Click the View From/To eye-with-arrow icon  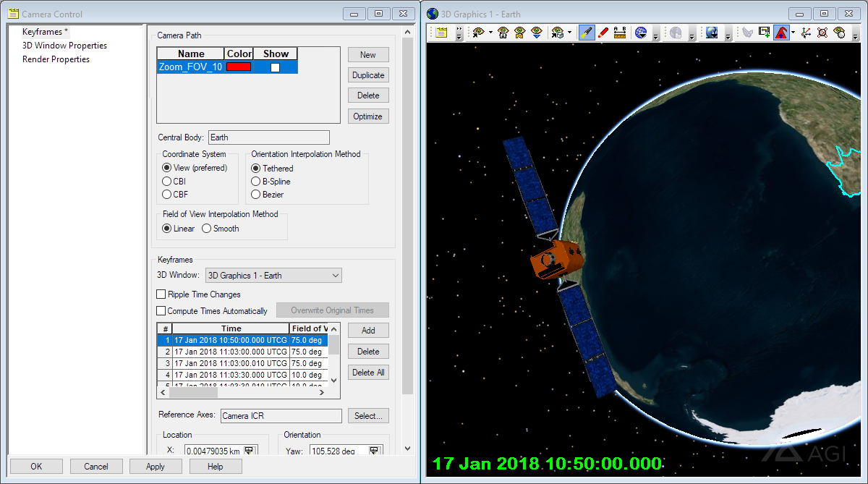[x=478, y=33]
